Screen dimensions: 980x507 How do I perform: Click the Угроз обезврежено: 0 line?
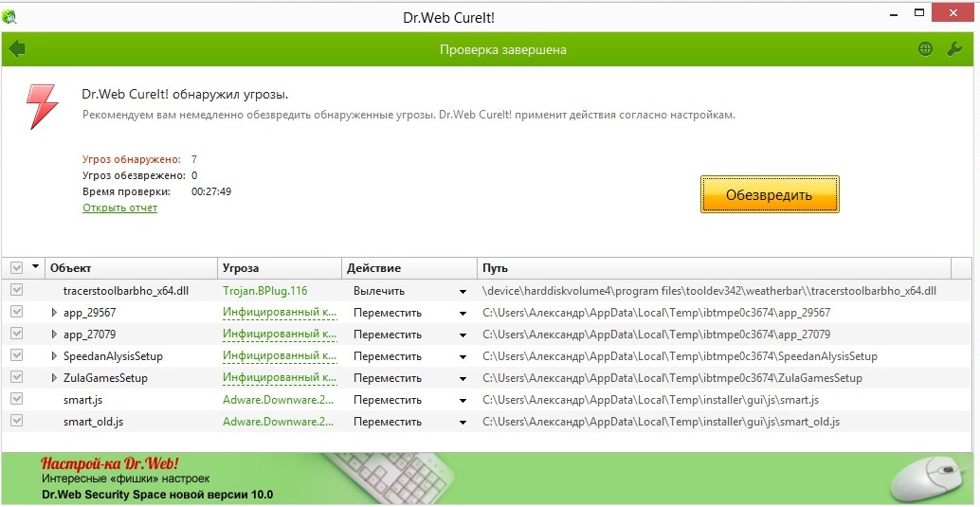point(140,175)
